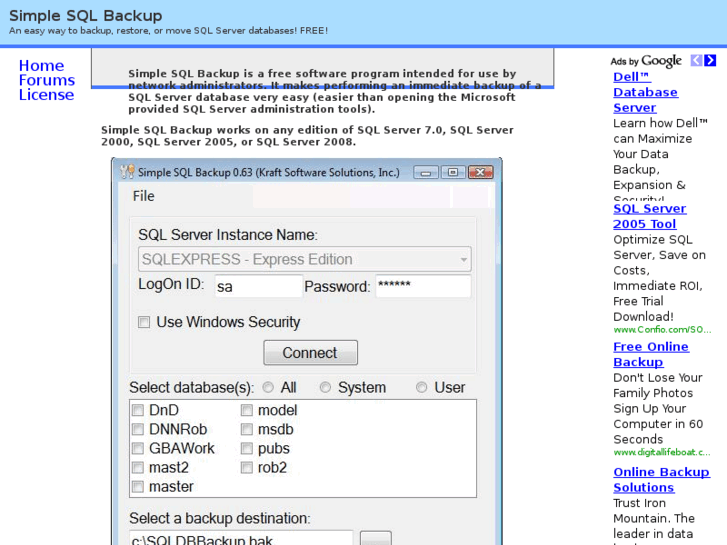Open the SQL Server 2005 Tool ad link
This screenshot has height=545, width=727.
point(650,216)
